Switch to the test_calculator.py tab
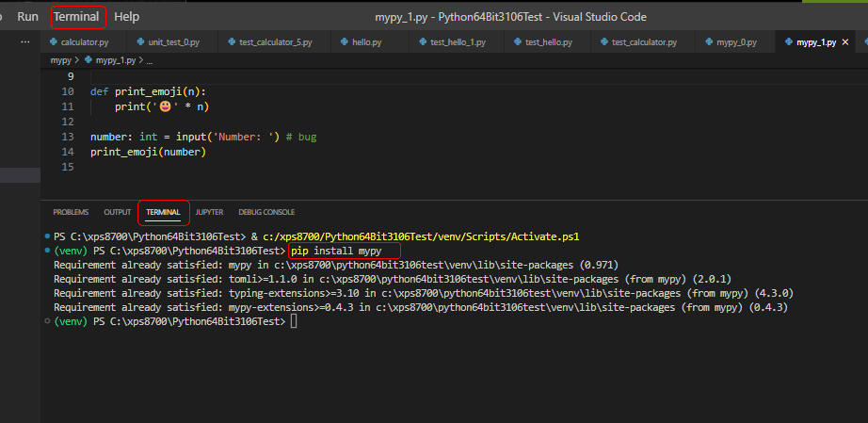The image size is (868, 423). click(x=644, y=42)
